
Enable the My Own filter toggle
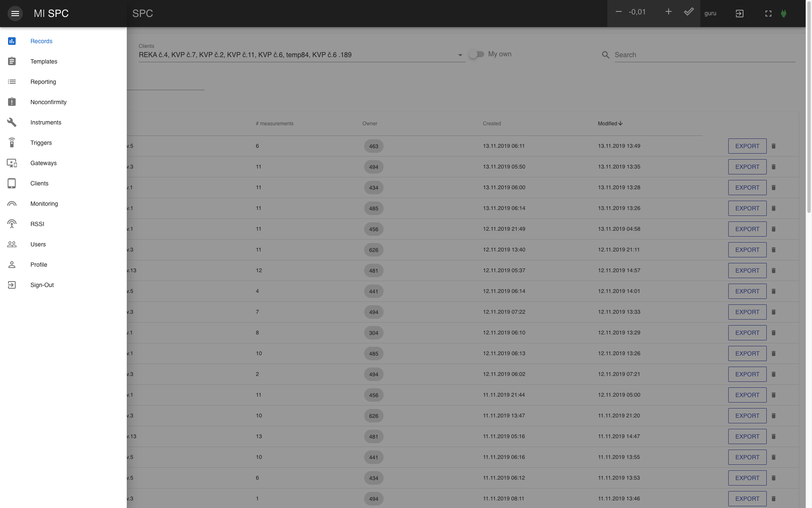tap(477, 54)
